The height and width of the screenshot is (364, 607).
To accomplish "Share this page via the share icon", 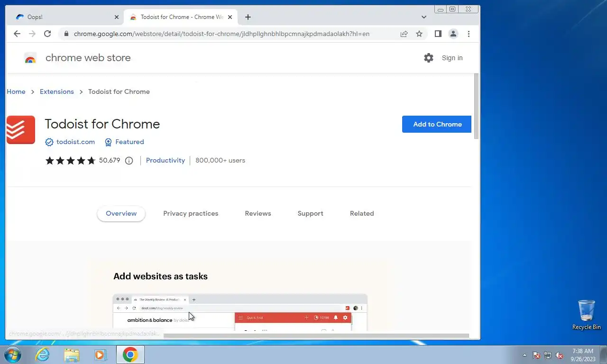I will [404, 34].
